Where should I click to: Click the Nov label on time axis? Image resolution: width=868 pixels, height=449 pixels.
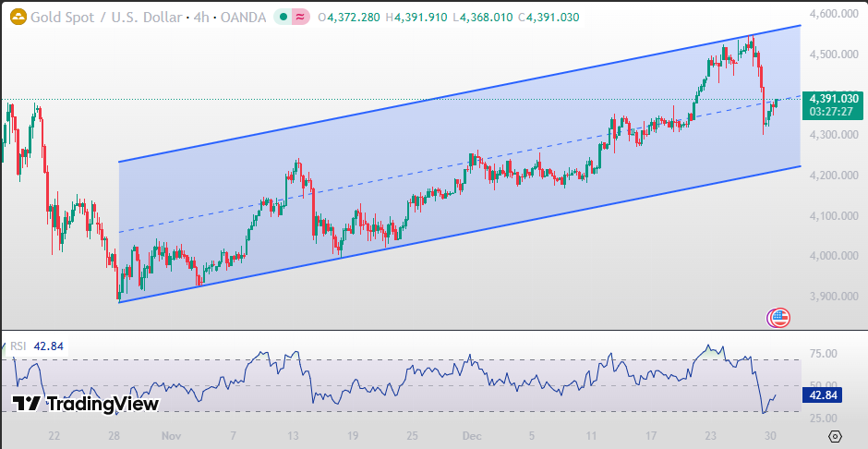click(171, 436)
